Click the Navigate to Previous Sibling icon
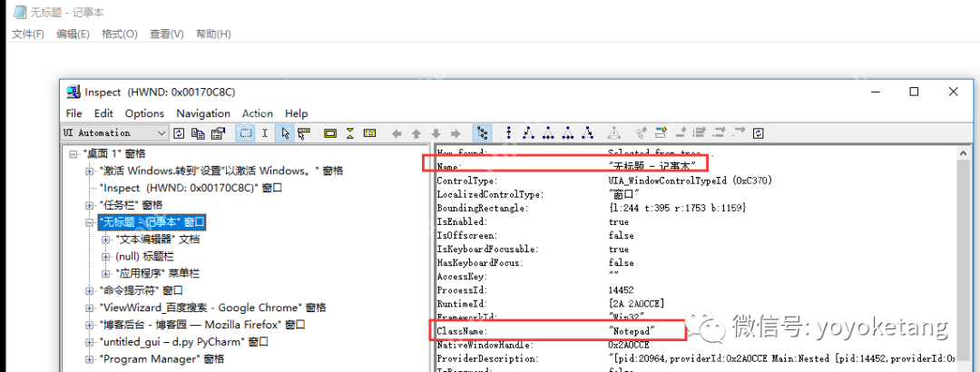 click(x=548, y=132)
